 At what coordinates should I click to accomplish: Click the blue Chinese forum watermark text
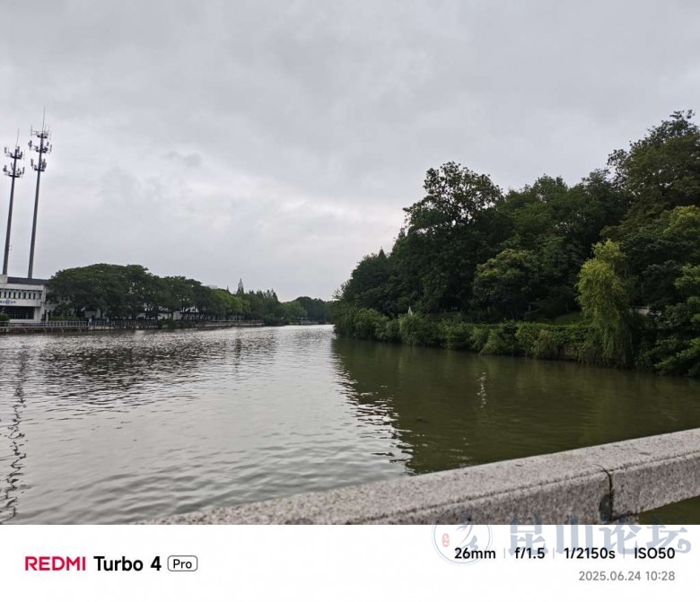coord(599,533)
